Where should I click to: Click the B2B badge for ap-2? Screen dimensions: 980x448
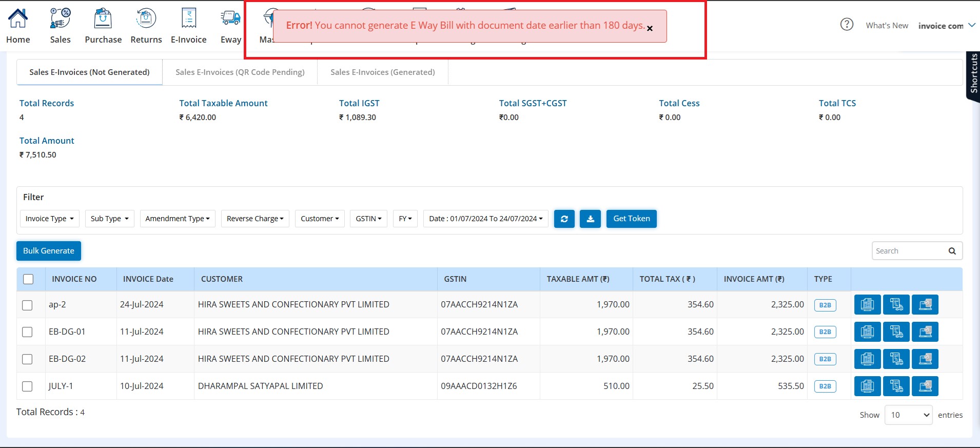point(825,305)
